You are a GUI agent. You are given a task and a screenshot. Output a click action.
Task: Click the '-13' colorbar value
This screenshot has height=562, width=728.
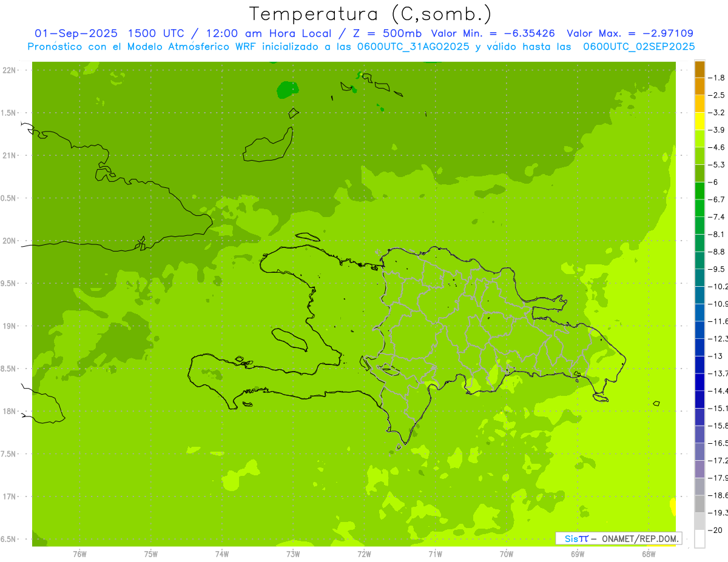click(x=715, y=356)
